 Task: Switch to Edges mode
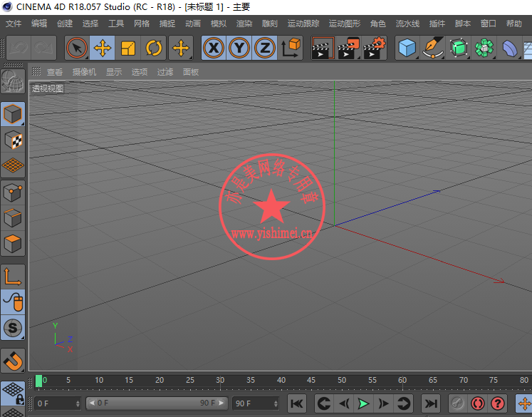[13, 218]
